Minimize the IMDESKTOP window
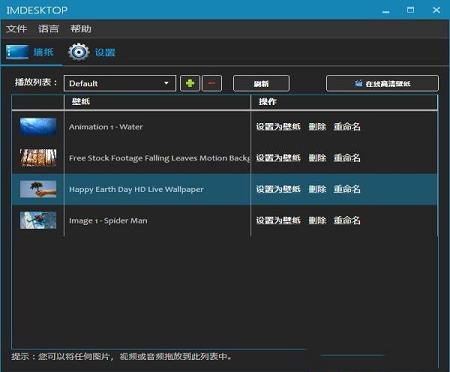 pyautogui.click(x=386, y=11)
